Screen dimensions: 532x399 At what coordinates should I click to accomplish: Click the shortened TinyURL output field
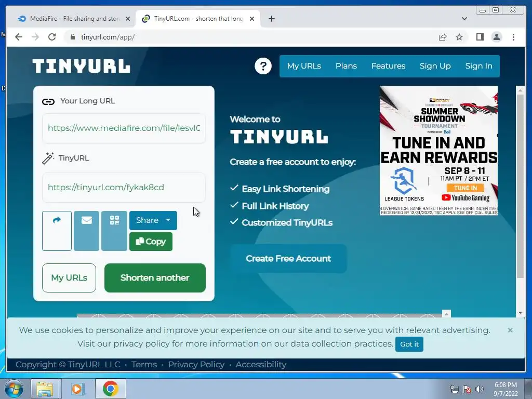click(x=124, y=187)
